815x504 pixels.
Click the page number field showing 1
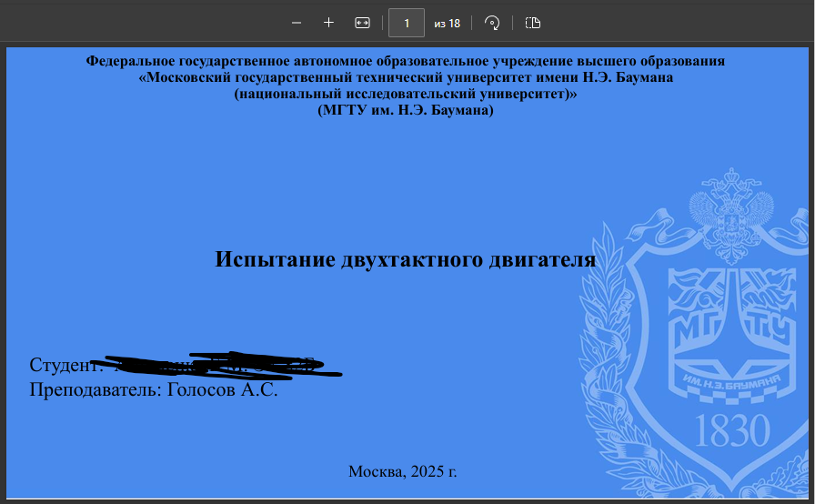[407, 23]
